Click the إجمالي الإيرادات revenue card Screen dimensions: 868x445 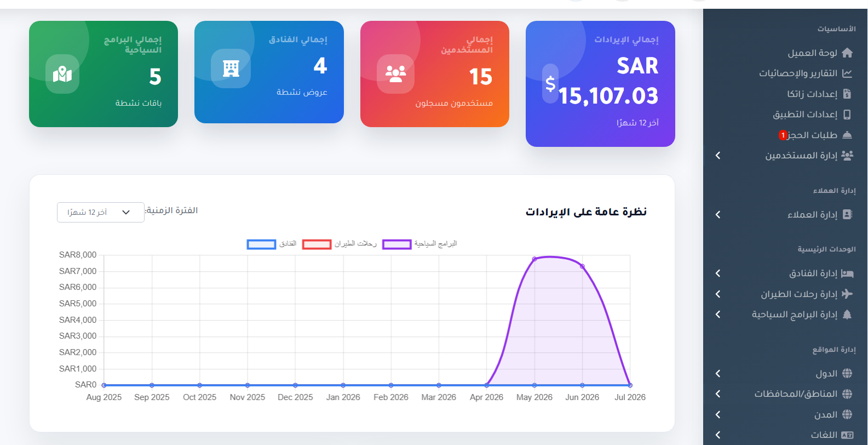[600, 84]
